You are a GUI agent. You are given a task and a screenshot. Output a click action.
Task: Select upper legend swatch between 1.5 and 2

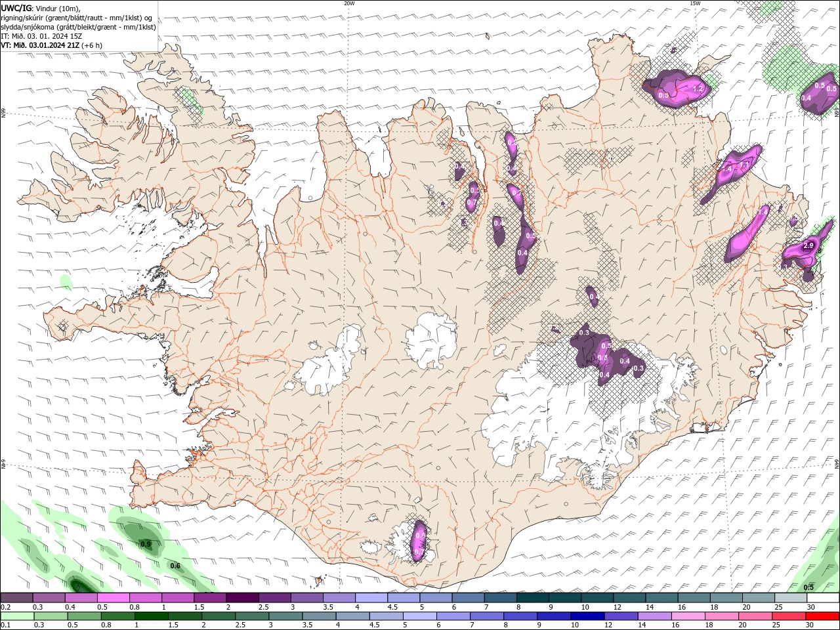click(209, 597)
